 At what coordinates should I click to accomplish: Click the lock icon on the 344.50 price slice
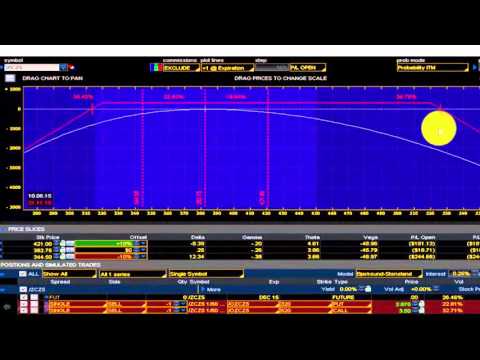[x=62, y=256]
